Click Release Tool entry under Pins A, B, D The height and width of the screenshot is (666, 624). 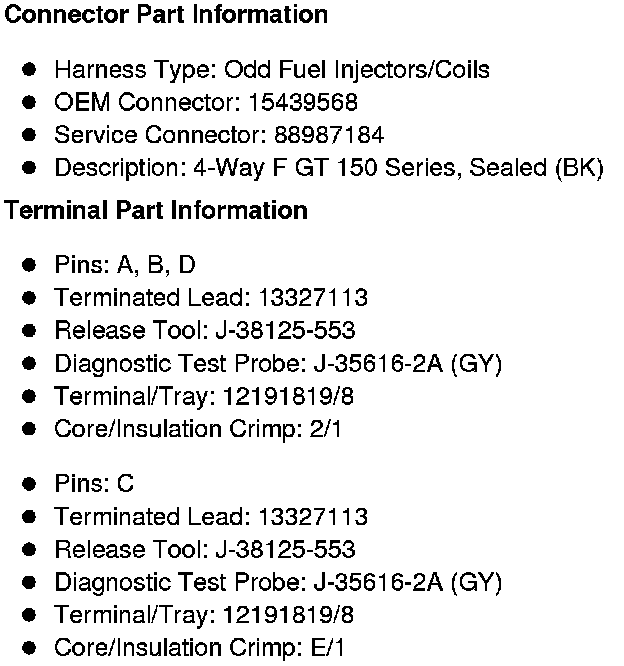(205, 331)
